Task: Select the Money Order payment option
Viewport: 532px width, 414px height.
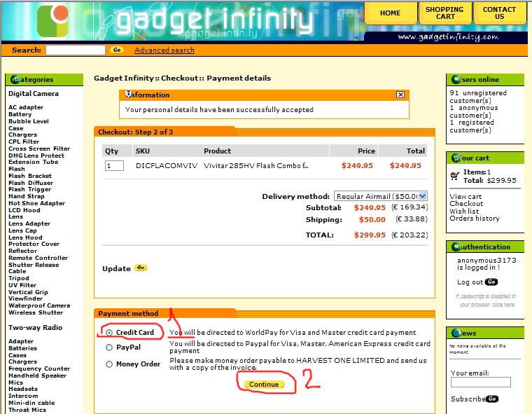Action: [109, 364]
